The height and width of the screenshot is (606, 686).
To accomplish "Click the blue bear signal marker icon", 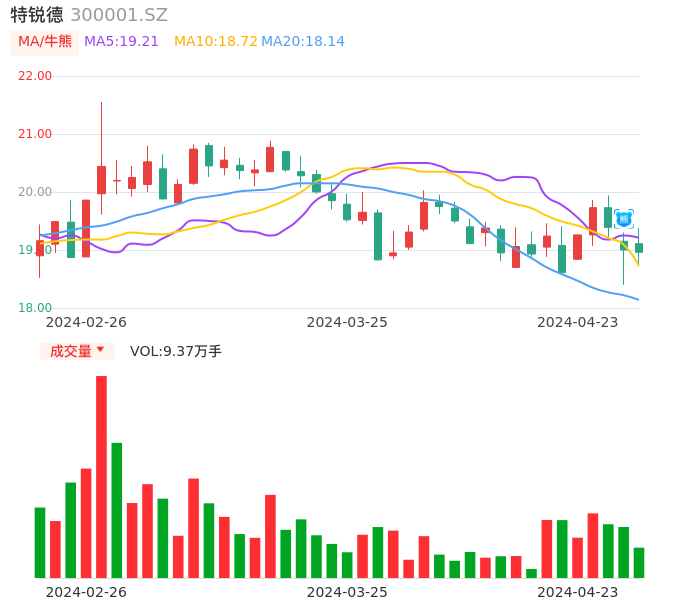I will pos(623,218).
